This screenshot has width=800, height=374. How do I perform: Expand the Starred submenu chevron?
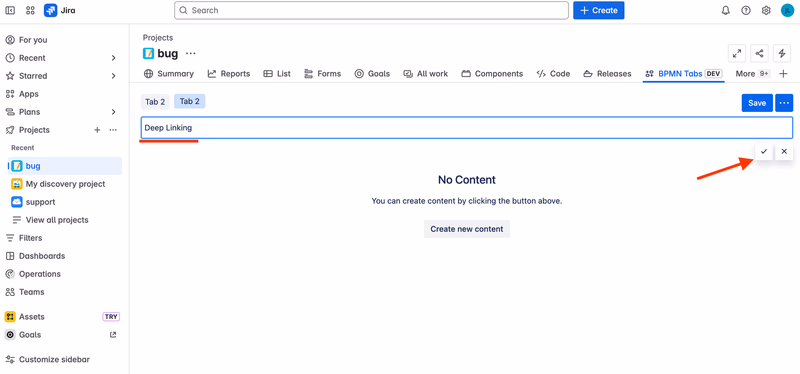[x=113, y=76]
